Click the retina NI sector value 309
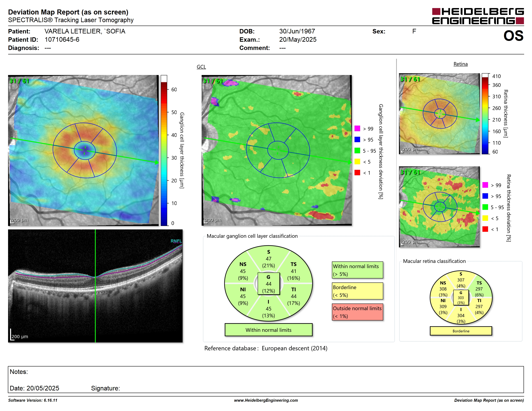This screenshot has height=411, width=532. tap(443, 307)
